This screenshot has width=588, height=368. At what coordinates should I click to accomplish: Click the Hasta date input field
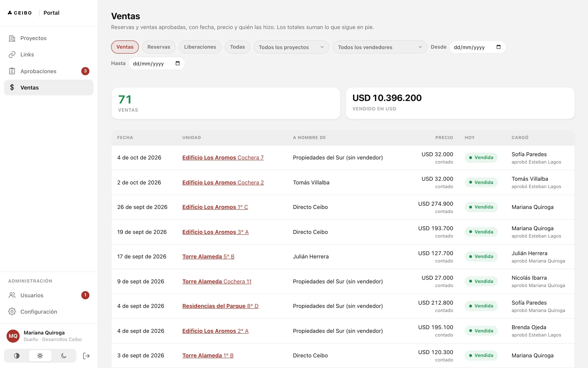[x=157, y=63]
